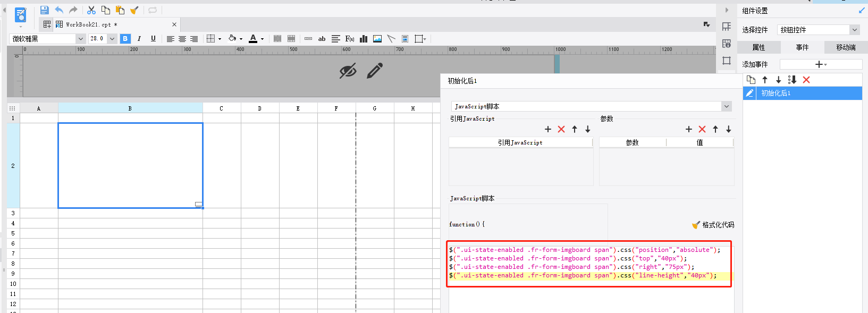Open the font color picker
The width and height of the screenshot is (868, 313).
click(256, 39)
